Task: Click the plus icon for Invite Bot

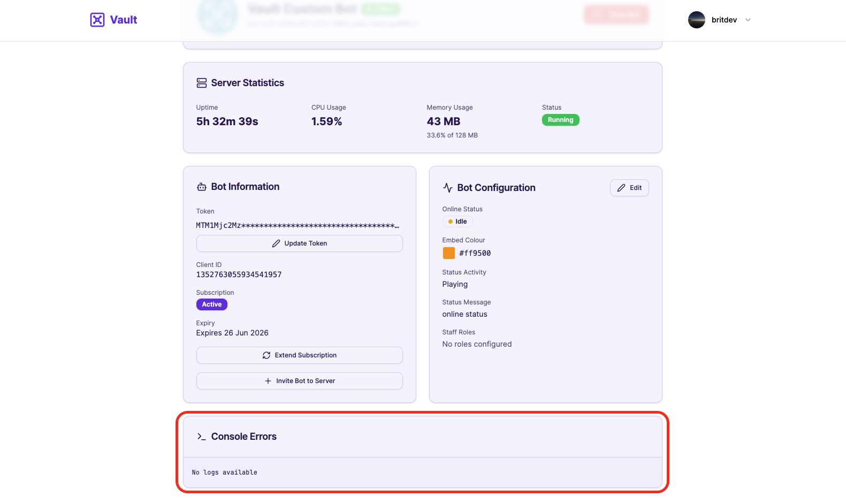Action: (x=268, y=381)
